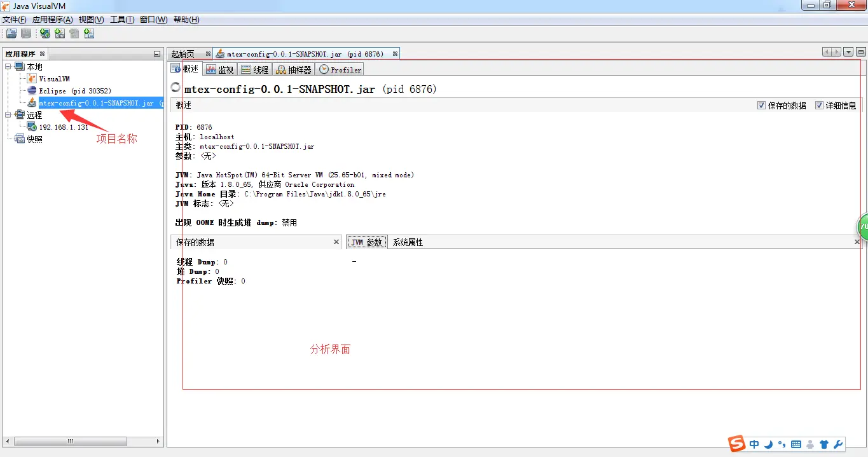The width and height of the screenshot is (868, 457).
Task: Open the wrench toolbox icon in IME bar
Action: [838, 444]
